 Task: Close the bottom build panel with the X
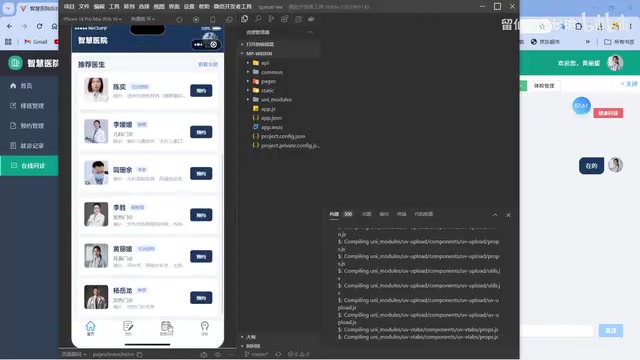pos(508,215)
